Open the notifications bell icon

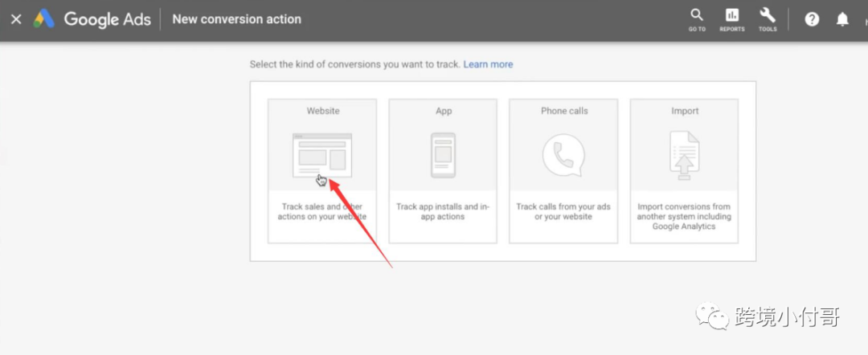842,19
